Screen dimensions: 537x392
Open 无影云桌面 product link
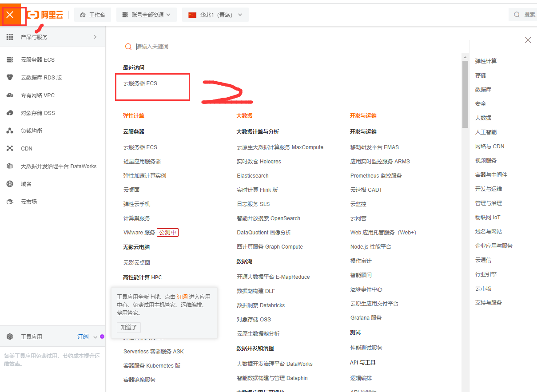point(137,262)
